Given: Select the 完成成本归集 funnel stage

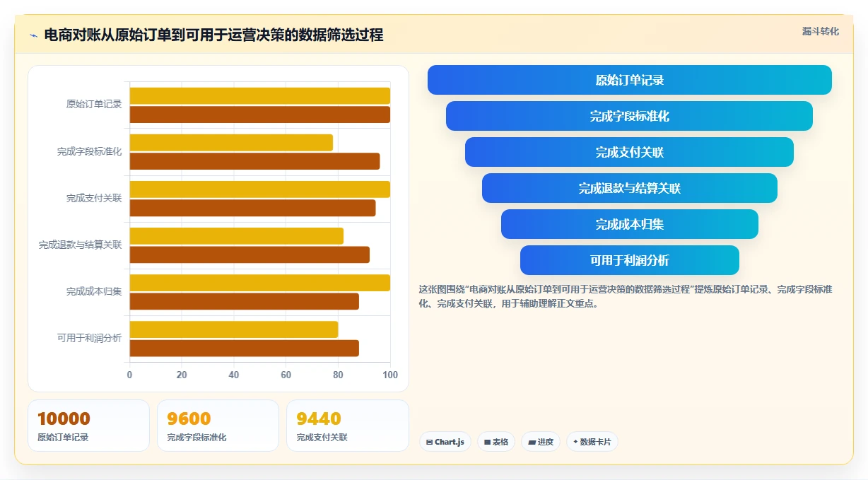Looking at the screenshot, I should tap(630, 224).
